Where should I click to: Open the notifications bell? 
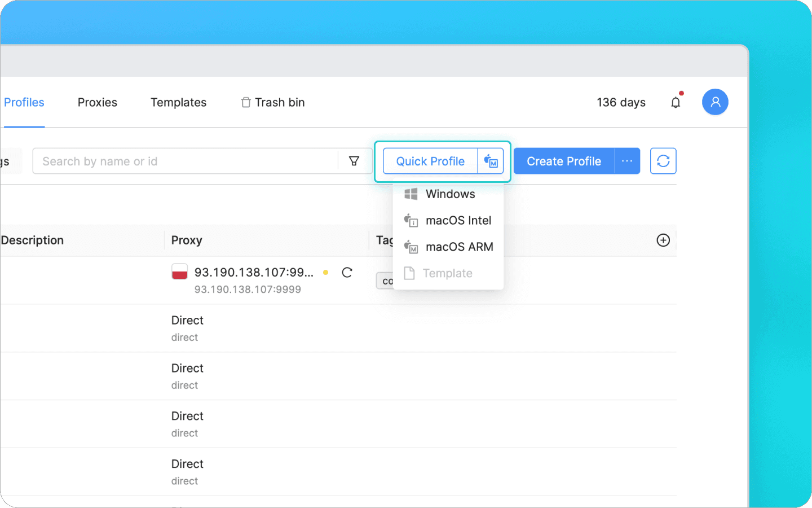point(676,102)
